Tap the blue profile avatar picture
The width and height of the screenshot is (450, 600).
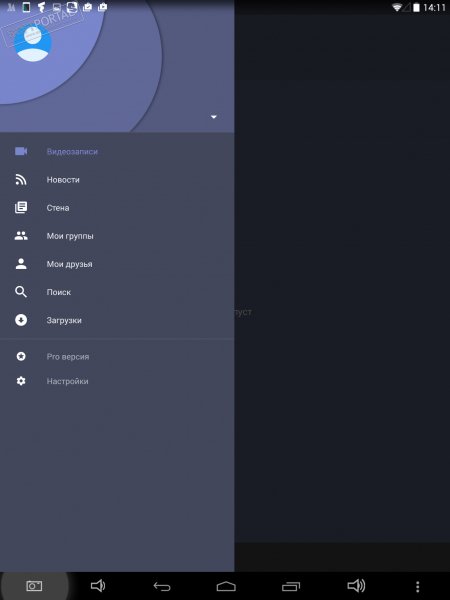click(33, 43)
